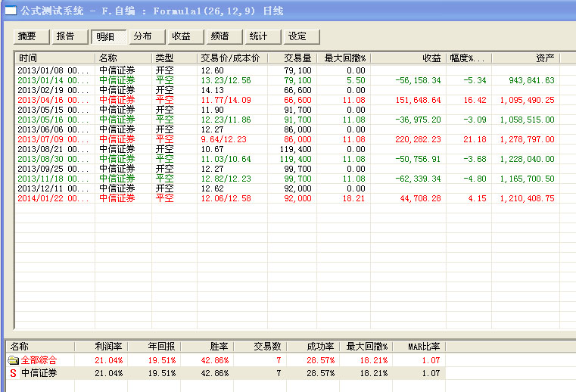Screen dimensions: 576x392
Task: Open the 分布 tab
Action: point(148,36)
